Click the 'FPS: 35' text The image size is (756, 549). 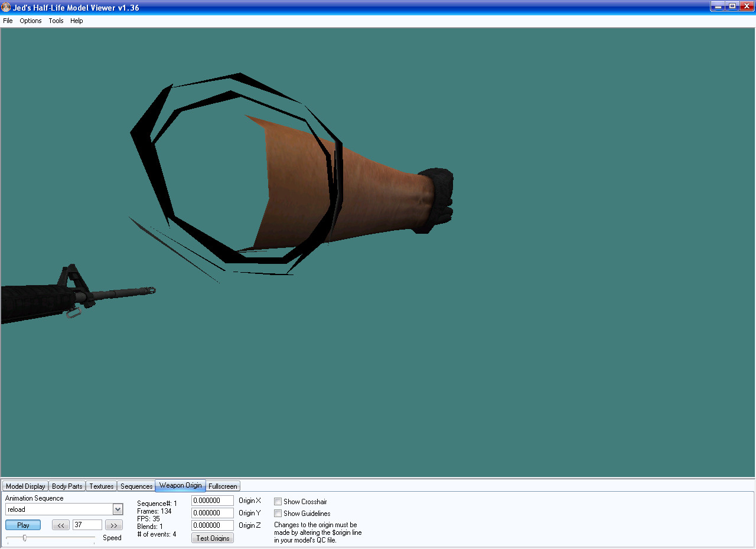tap(148, 519)
